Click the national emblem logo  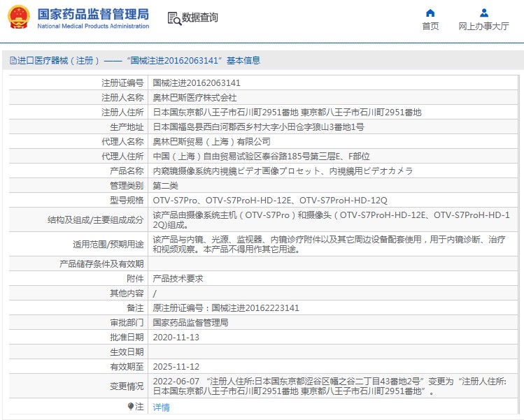18,17
